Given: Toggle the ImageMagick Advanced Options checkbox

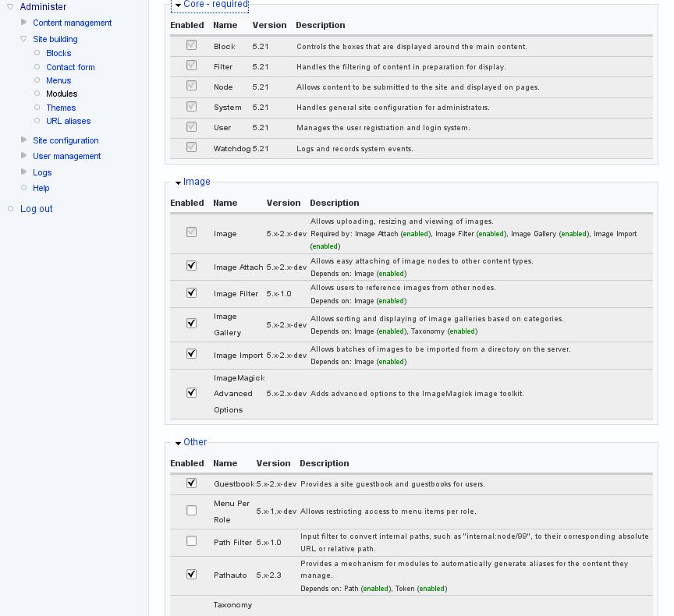Looking at the screenshot, I should coord(191,393).
